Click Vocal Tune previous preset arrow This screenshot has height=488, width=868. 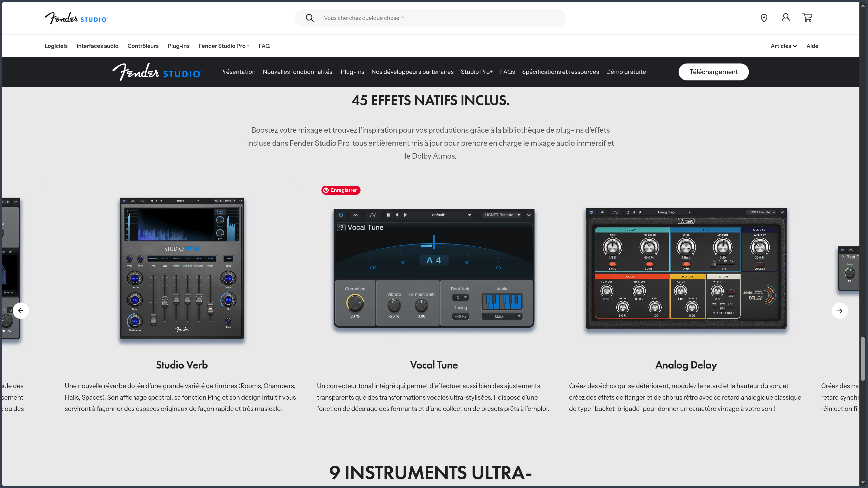397,215
